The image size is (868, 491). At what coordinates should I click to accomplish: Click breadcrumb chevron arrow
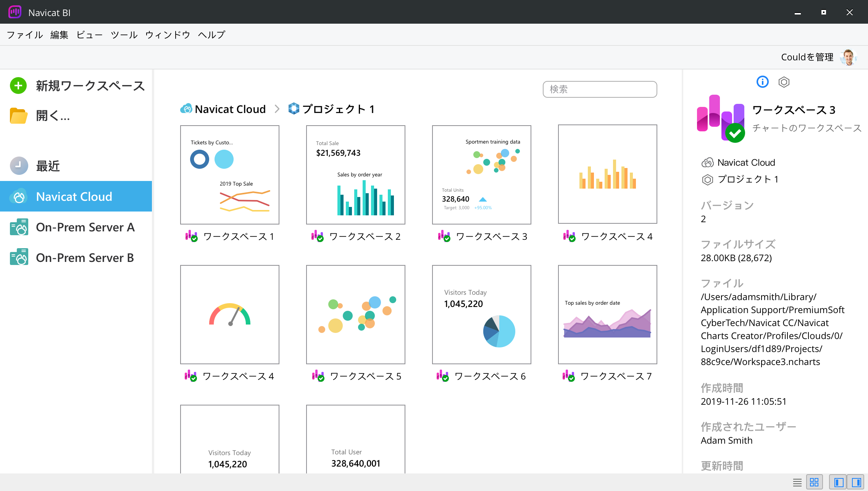(277, 109)
